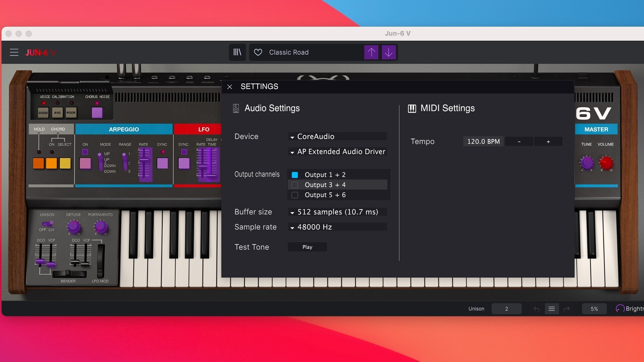Click the undo arrow in status bar
This screenshot has width=644, height=362.
coord(536,309)
